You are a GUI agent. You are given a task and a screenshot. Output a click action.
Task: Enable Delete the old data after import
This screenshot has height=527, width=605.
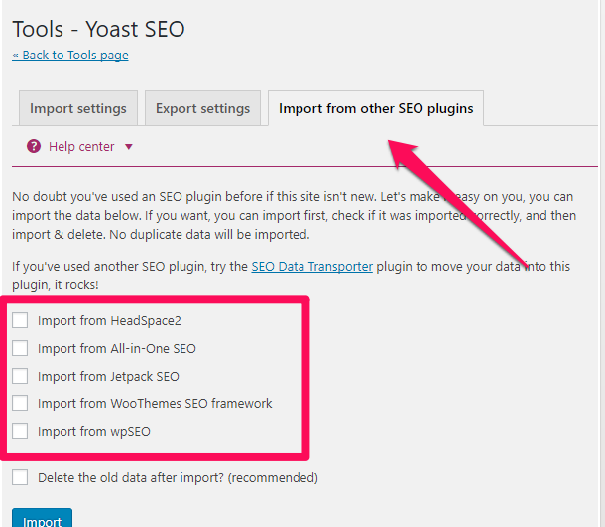(20, 477)
